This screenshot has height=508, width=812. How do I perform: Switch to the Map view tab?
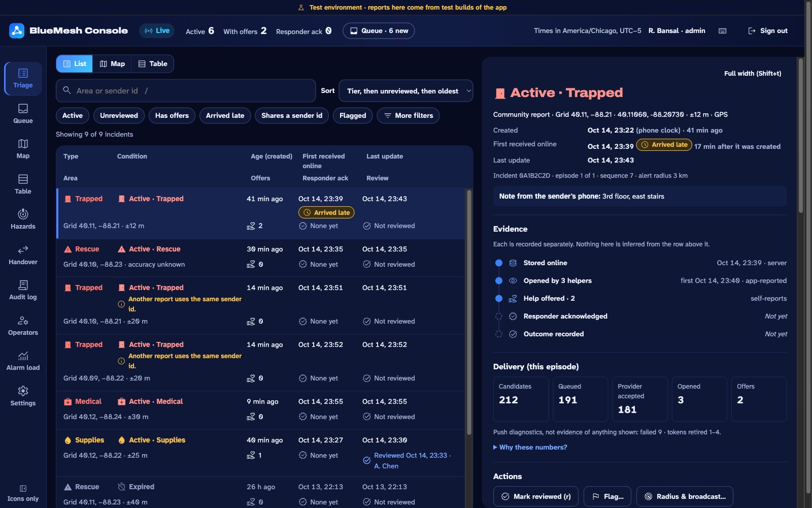coord(112,64)
